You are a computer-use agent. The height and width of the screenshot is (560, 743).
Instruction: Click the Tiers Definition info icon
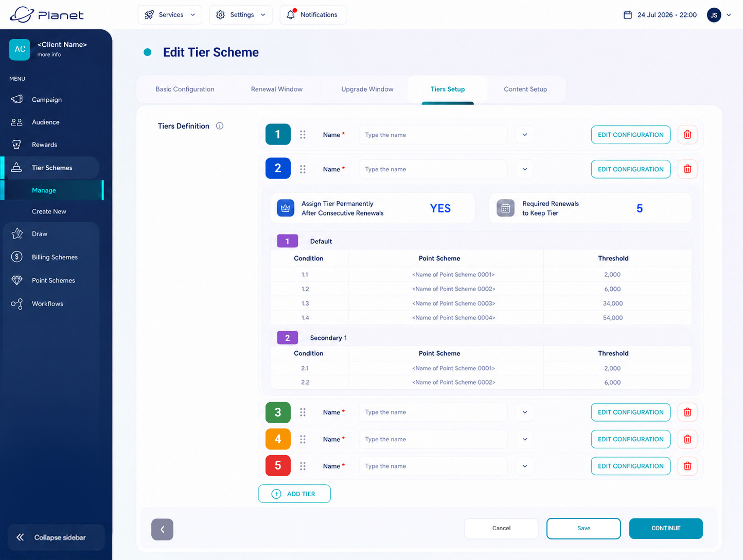pyautogui.click(x=220, y=126)
